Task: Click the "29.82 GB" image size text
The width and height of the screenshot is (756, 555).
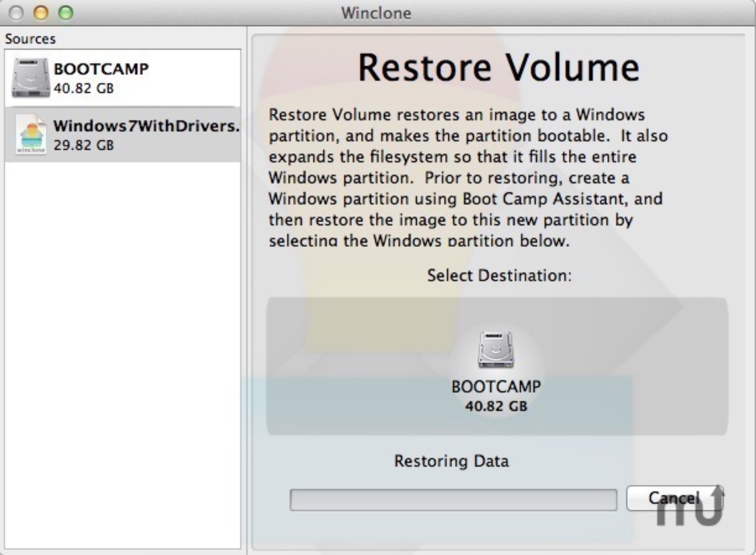Action: 84,145
